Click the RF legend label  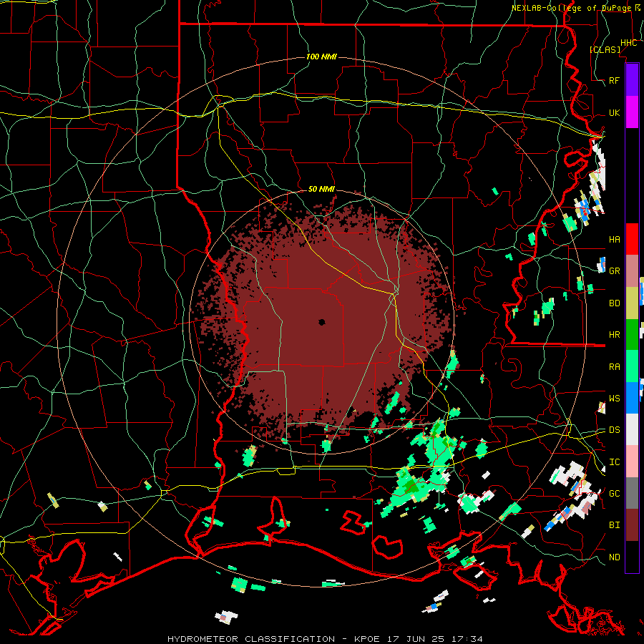[x=615, y=80]
